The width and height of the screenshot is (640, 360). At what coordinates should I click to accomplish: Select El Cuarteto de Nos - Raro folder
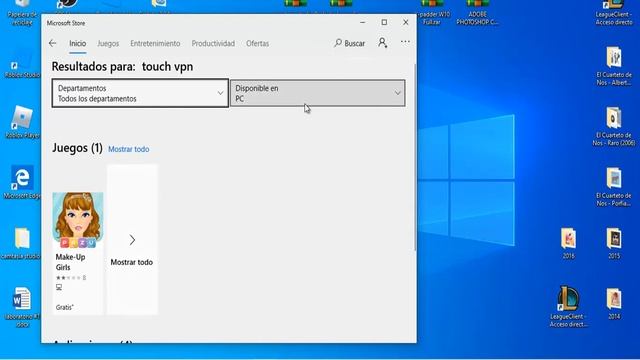tap(614, 127)
